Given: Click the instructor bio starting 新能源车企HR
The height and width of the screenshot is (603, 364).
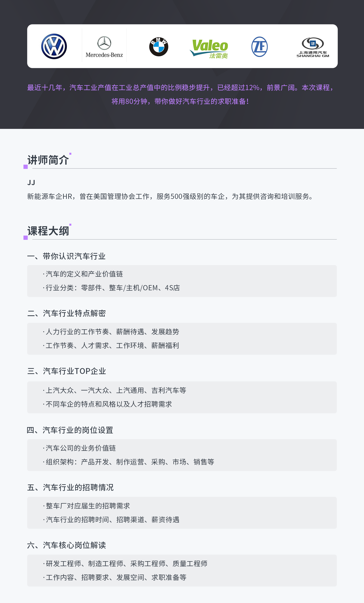Looking at the screenshot, I should pyautogui.click(x=170, y=197).
